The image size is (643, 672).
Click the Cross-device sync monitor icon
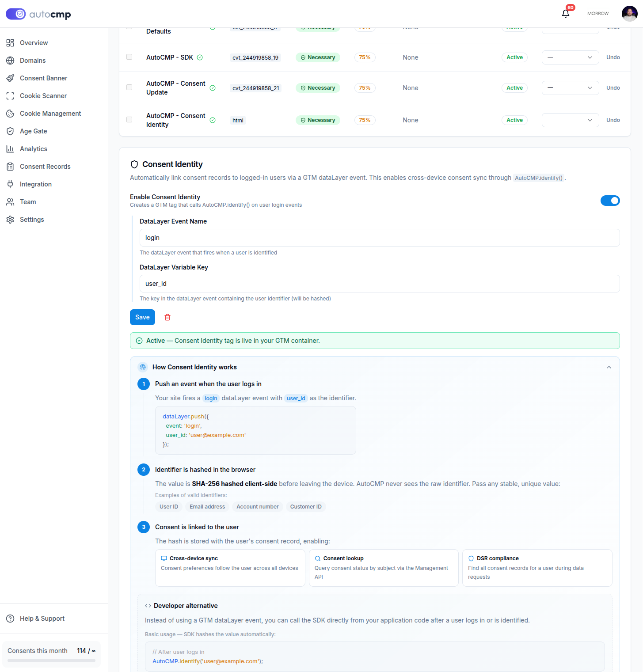pos(164,558)
